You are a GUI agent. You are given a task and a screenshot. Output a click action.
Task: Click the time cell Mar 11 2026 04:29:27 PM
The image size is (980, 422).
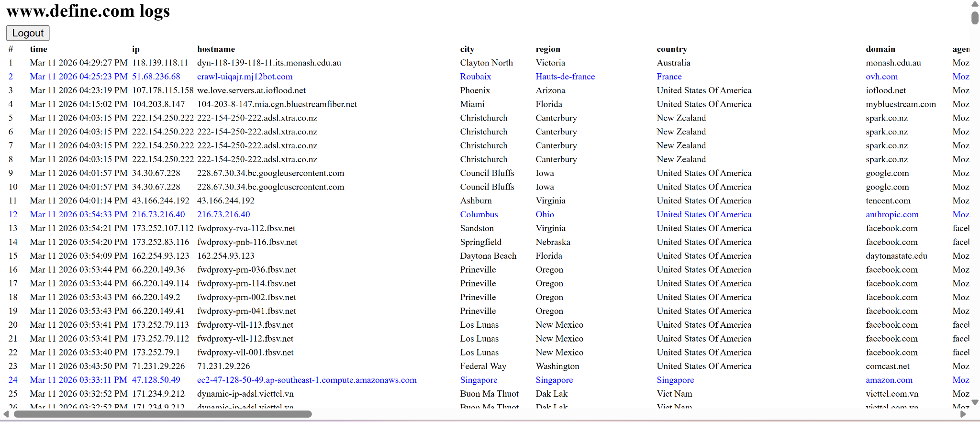[x=78, y=63]
